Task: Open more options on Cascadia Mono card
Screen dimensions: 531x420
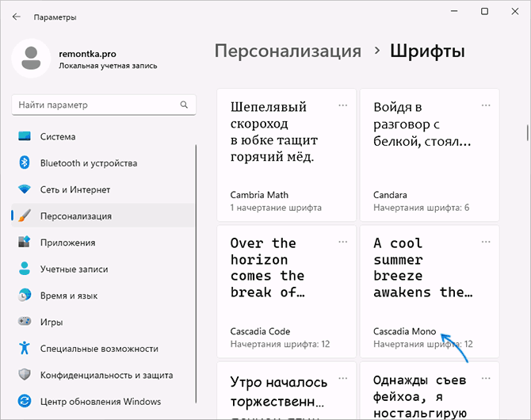Action: point(486,242)
